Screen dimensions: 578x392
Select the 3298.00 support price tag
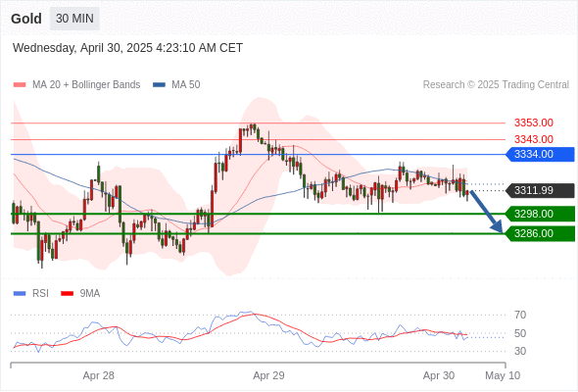point(540,214)
